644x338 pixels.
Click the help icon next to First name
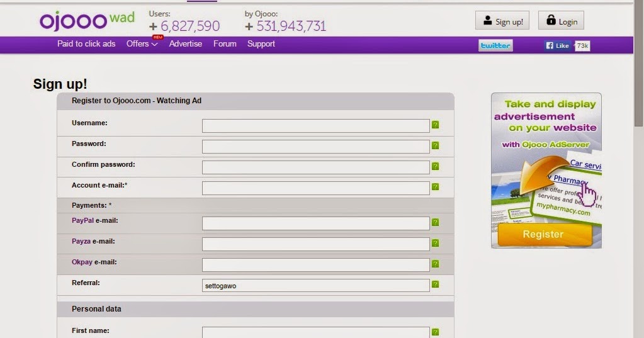tap(436, 332)
